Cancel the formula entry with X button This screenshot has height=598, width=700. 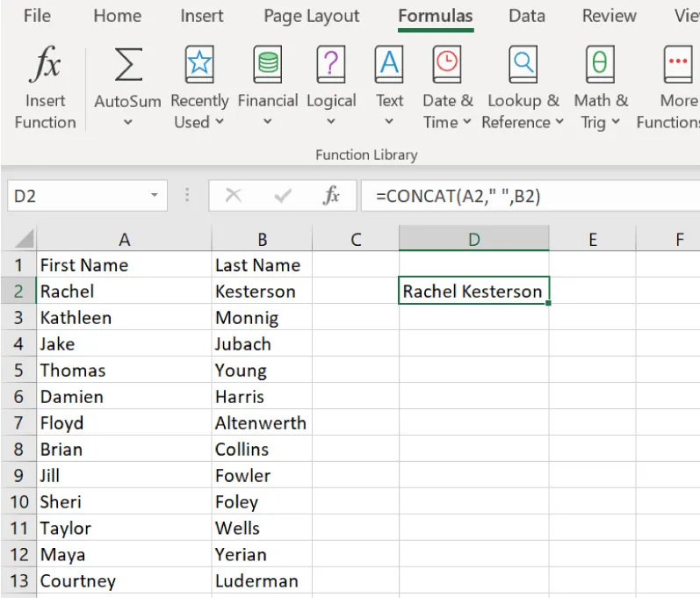tap(234, 196)
